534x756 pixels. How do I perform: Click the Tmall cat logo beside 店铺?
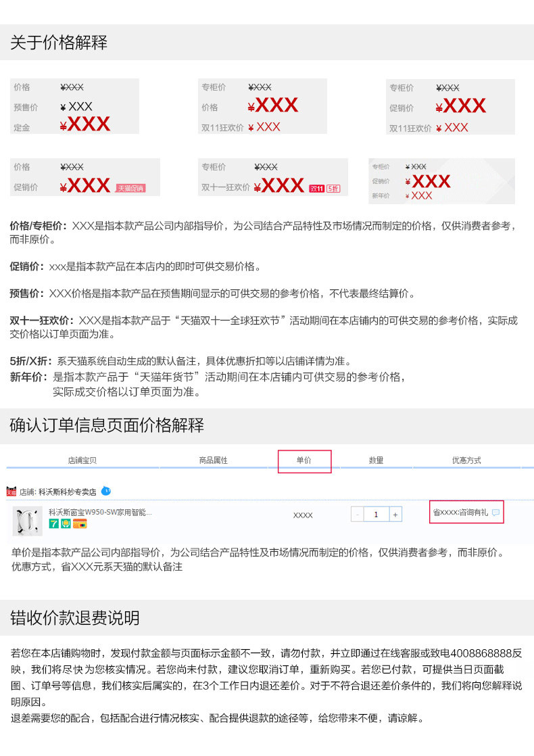11,492
